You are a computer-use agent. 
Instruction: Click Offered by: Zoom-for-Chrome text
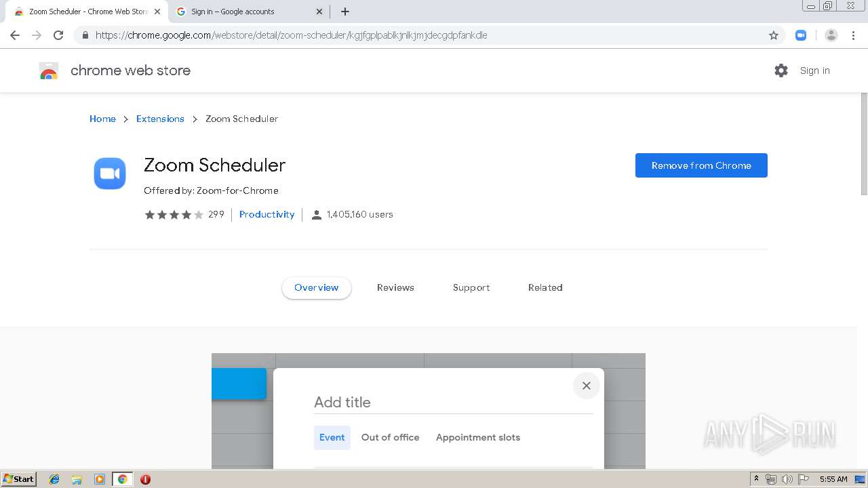pos(211,190)
